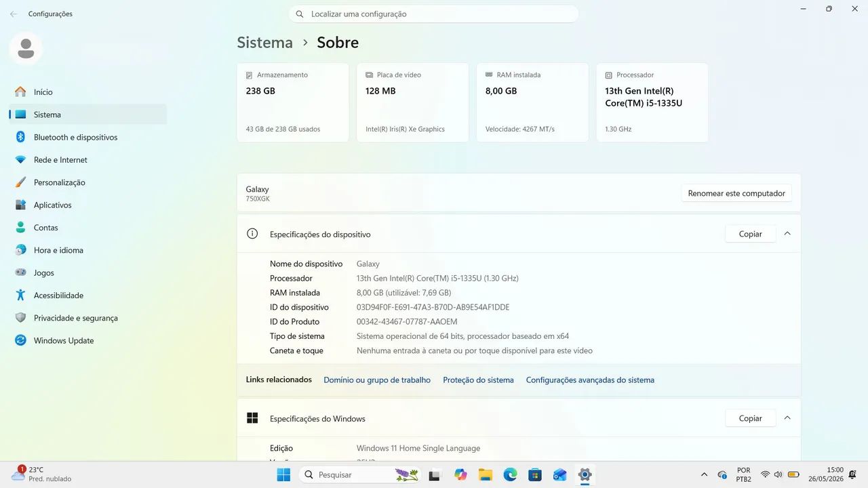Go to Windows Update page

[x=88, y=340]
